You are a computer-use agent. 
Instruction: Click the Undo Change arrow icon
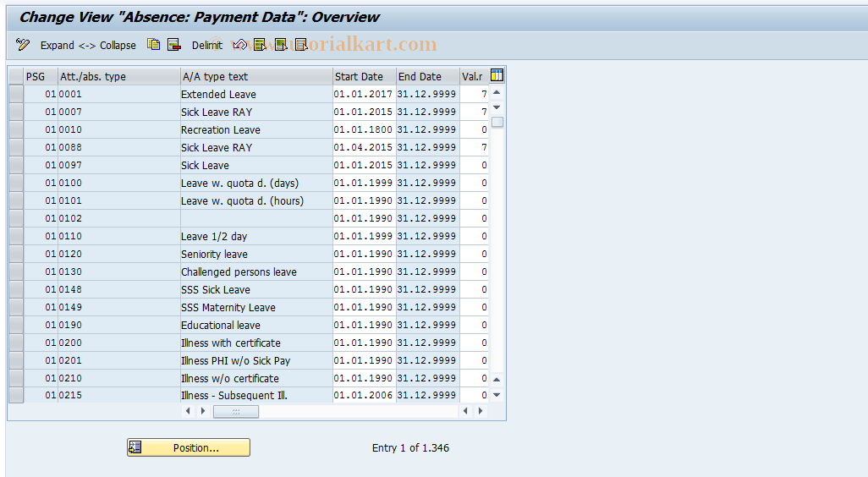[239, 45]
